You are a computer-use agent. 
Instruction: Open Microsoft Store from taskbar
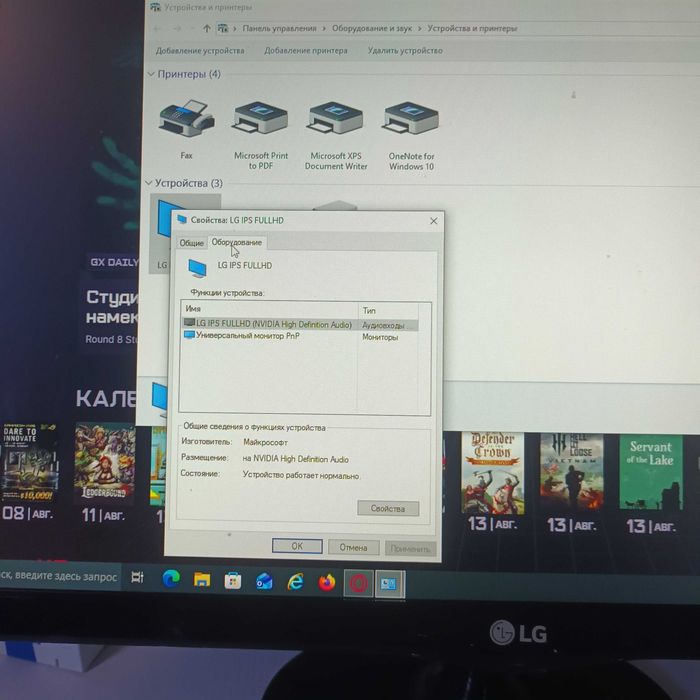click(x=233, y=581)
